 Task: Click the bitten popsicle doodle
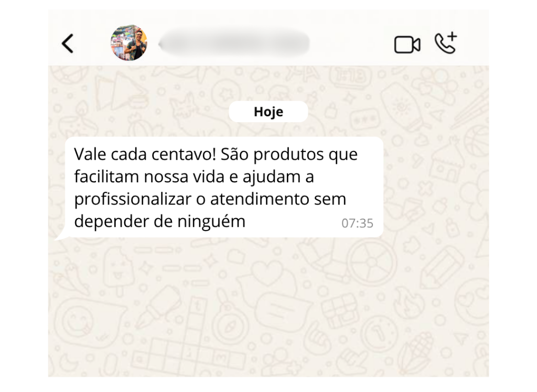pyautogui.click(x=117, y=270)
